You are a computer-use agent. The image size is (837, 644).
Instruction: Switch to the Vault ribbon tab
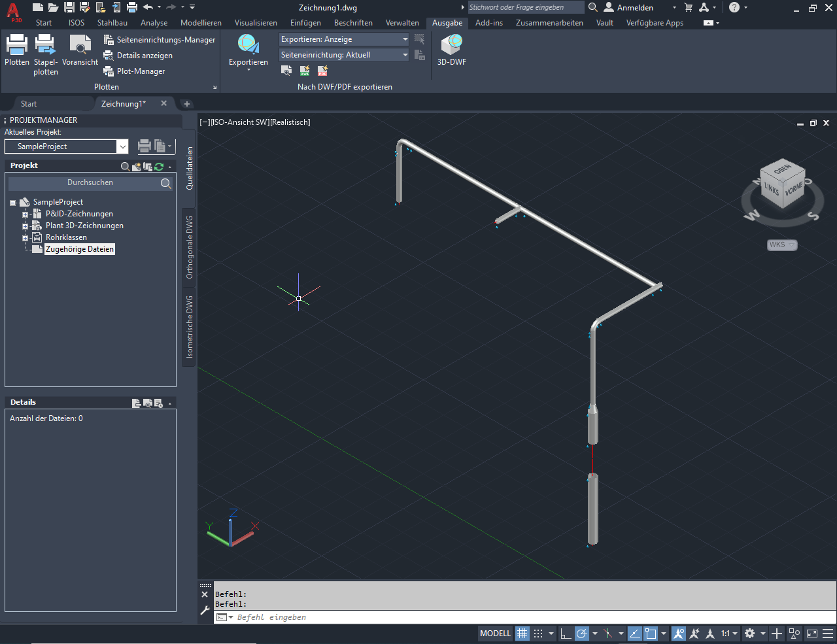605,23
